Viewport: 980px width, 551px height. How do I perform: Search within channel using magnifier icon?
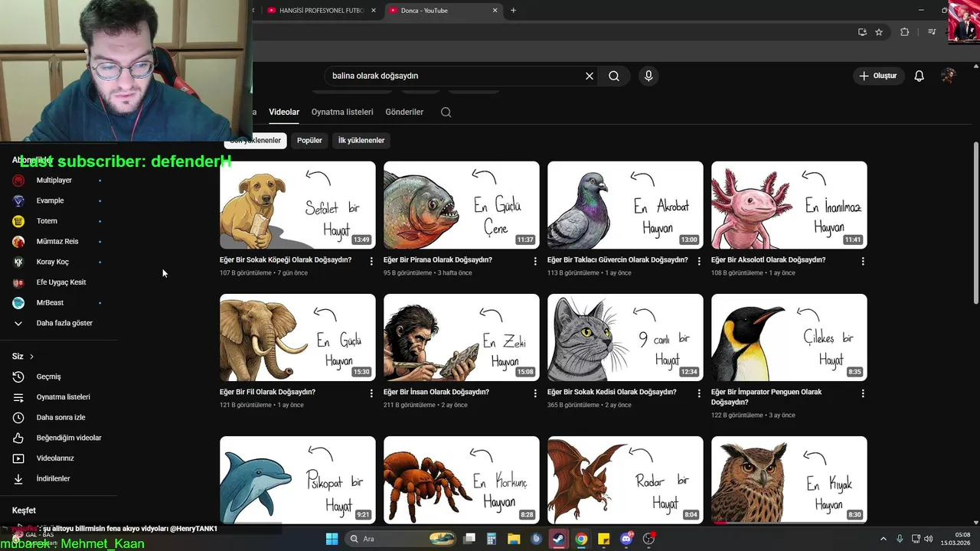point(446,112)
